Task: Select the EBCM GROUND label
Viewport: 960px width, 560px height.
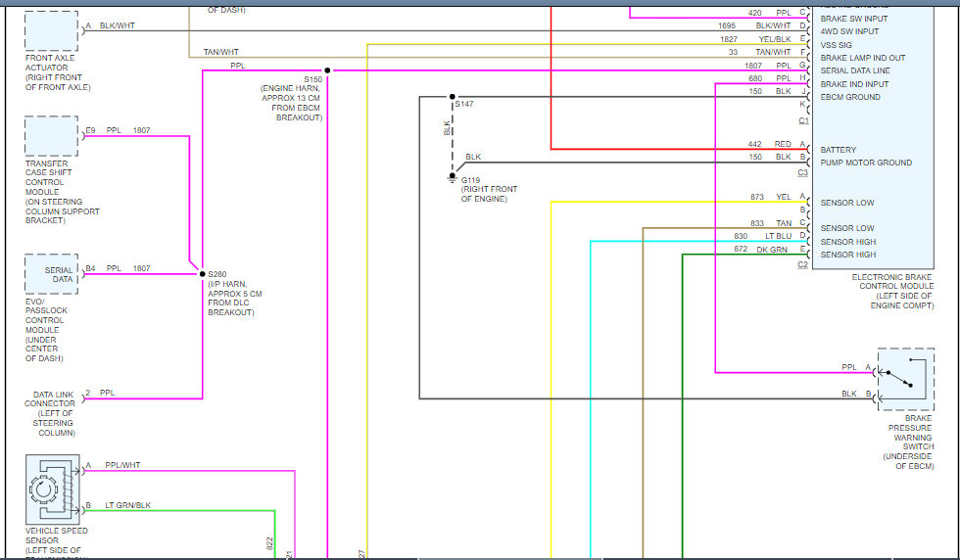Action: coord(850,97)
